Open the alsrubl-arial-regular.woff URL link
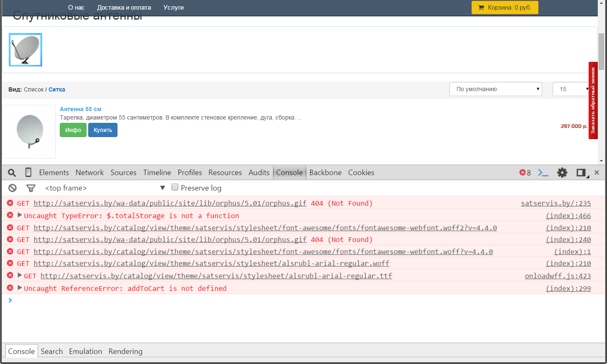The height and width of the screenshot is (364, 607). click(212, 263)
